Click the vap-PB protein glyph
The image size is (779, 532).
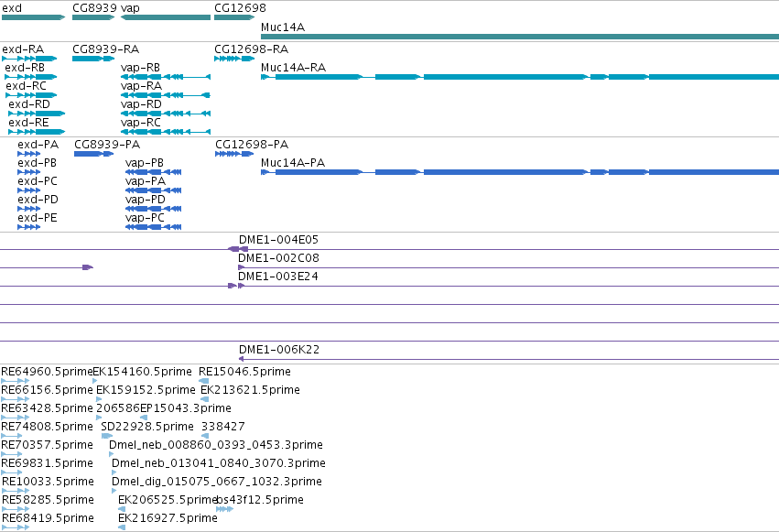[x=154, y=172]
